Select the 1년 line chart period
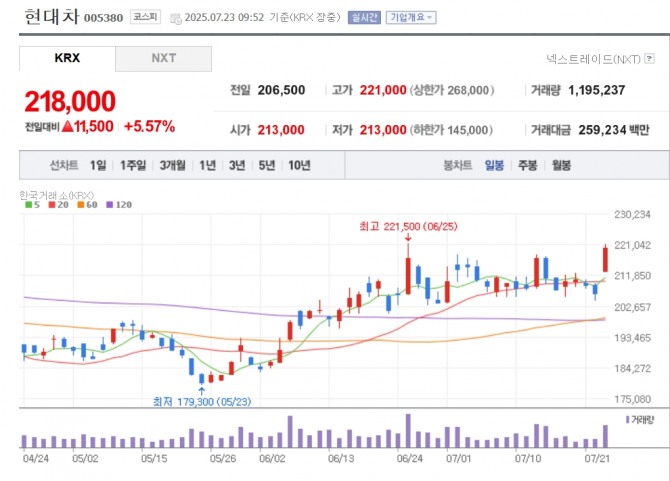This screenshot has height=481, width=670. coord(207,165)
